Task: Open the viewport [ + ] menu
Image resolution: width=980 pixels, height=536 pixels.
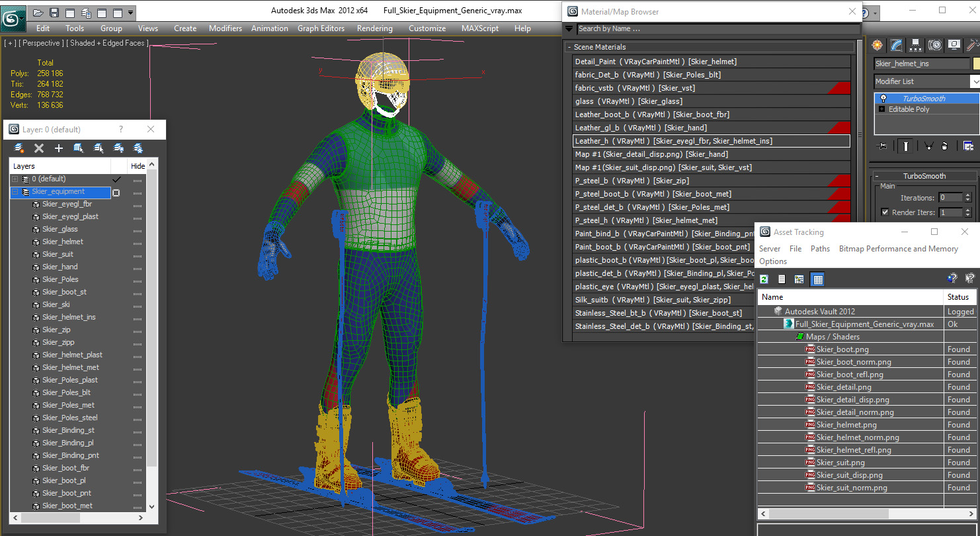Action: pyautogui.click(x=10, y=43)
